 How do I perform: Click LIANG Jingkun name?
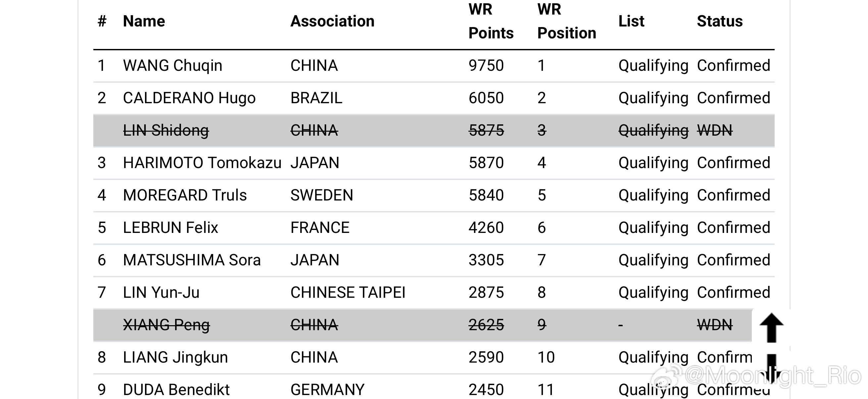175,357
